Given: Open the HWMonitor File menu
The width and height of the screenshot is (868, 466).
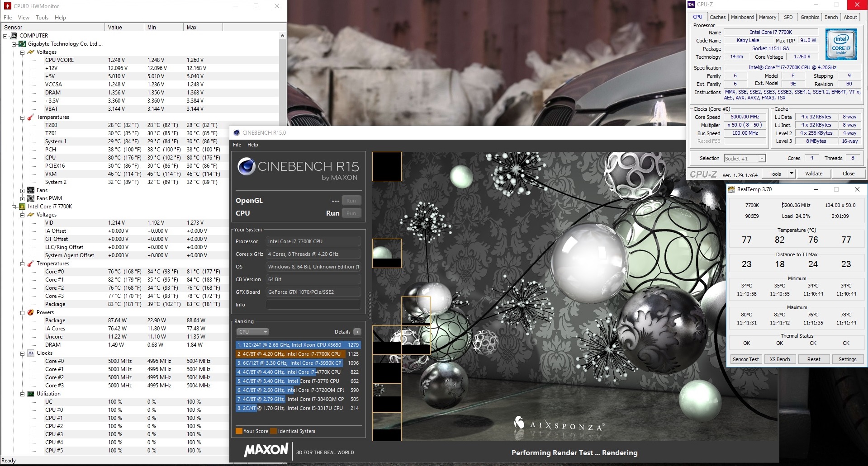Looking at the screenshot, I should (x=8, y=18).
